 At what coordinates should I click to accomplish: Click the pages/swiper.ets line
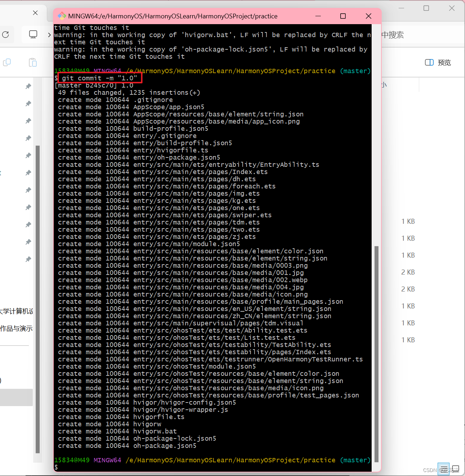165,215
